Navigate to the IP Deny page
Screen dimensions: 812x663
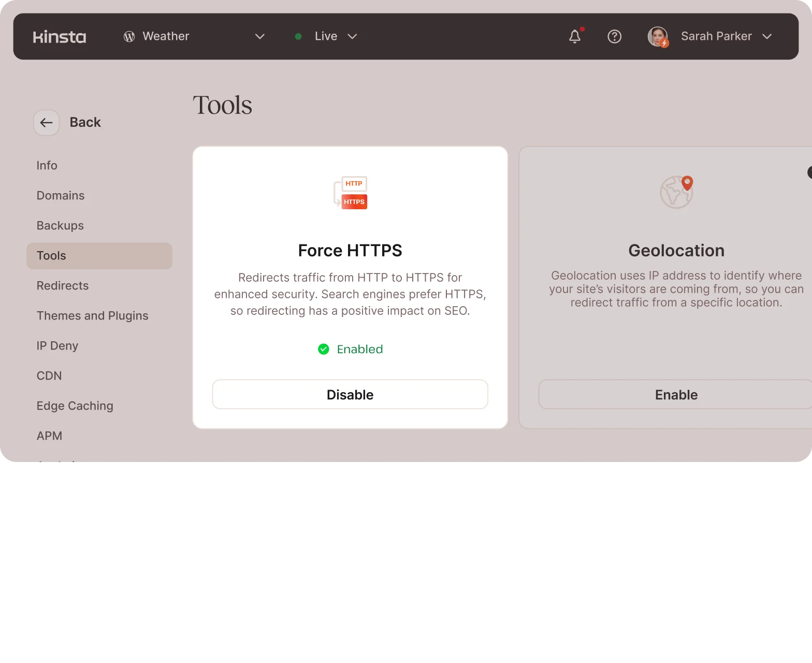coord(57,346)
